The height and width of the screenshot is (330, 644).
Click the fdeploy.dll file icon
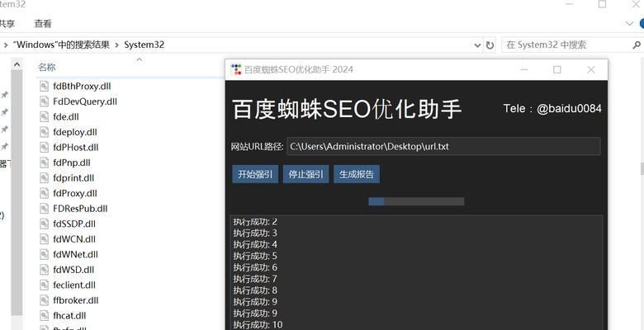point(45,132)
